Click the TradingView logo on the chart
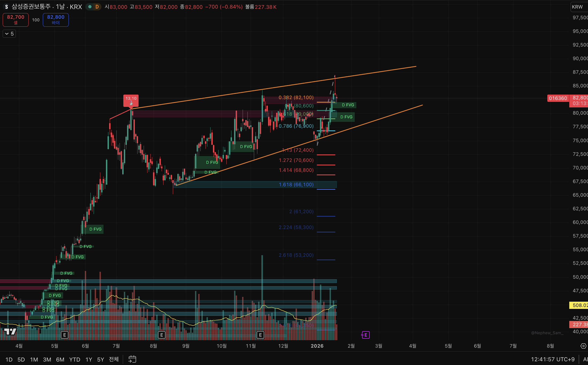Screen dimensions: 588x365 coord(10,332)
